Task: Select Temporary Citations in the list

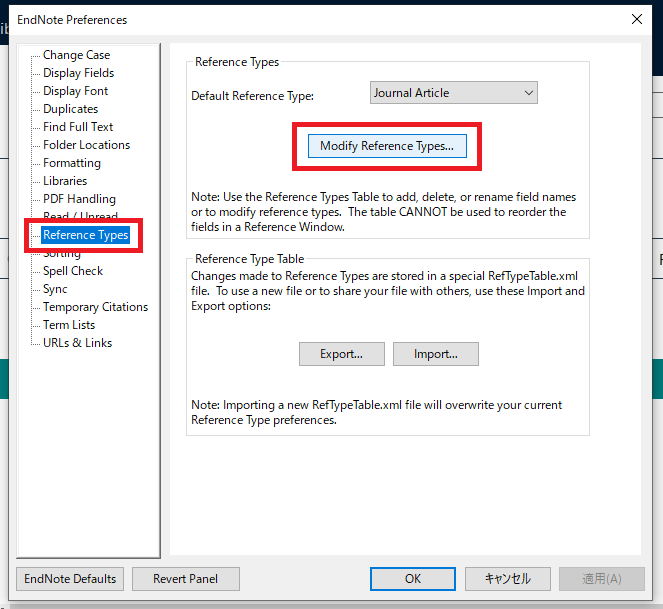Action: click(95, 307)
